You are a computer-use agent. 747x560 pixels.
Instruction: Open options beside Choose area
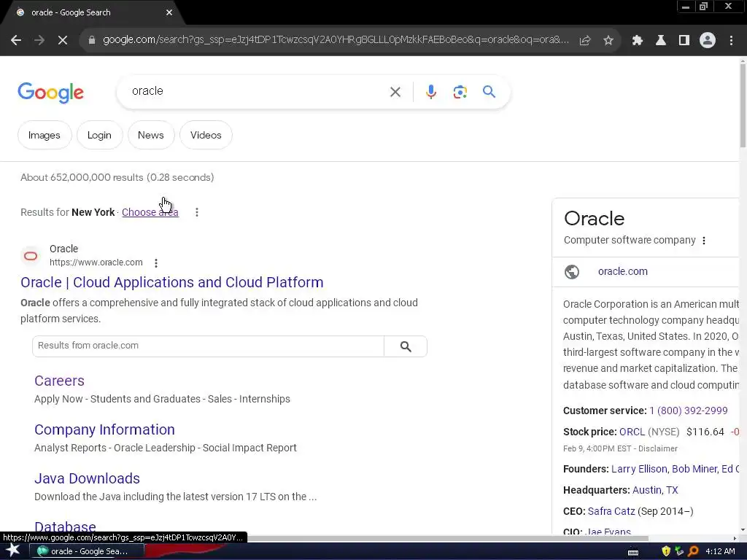click(197, 212)
